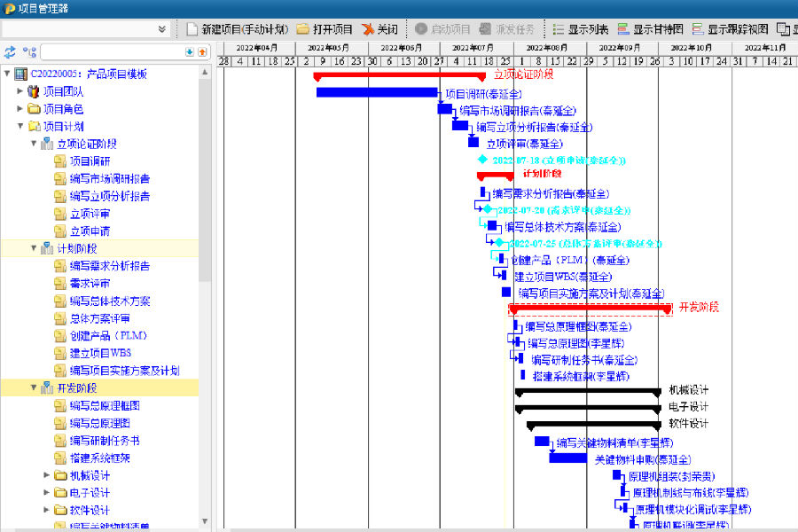Click the black 机械设计 summary bar

(588, 392)
